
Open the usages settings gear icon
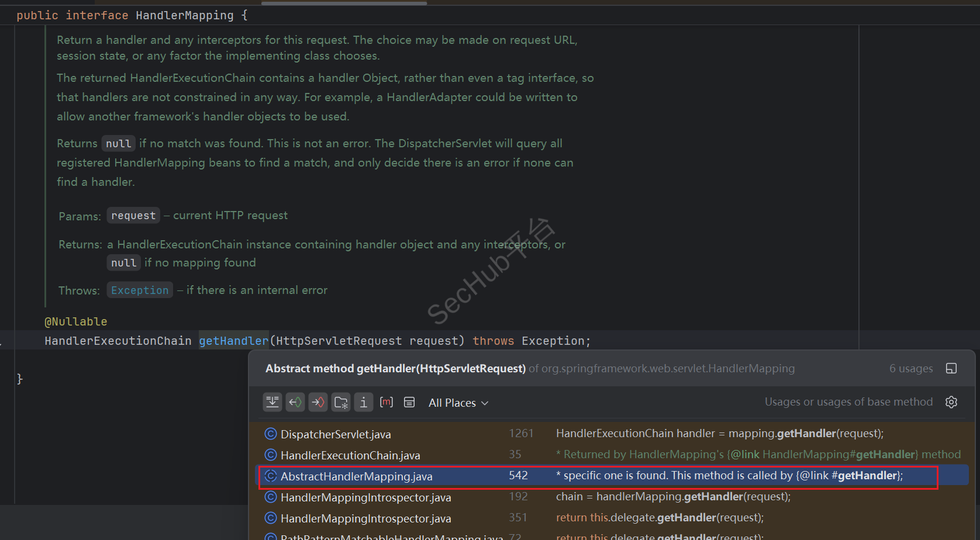coord(951,402)
